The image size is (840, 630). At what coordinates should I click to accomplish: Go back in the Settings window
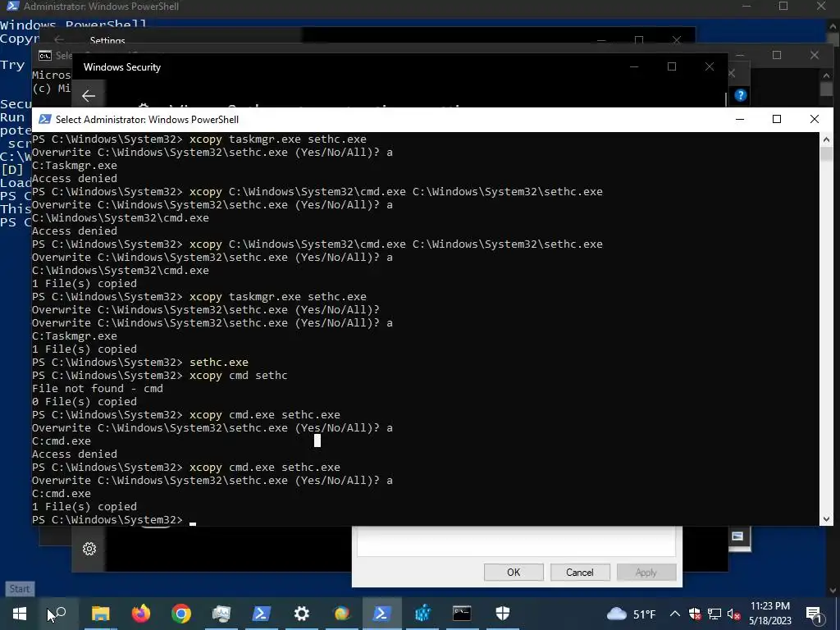(x=59, y=40)
